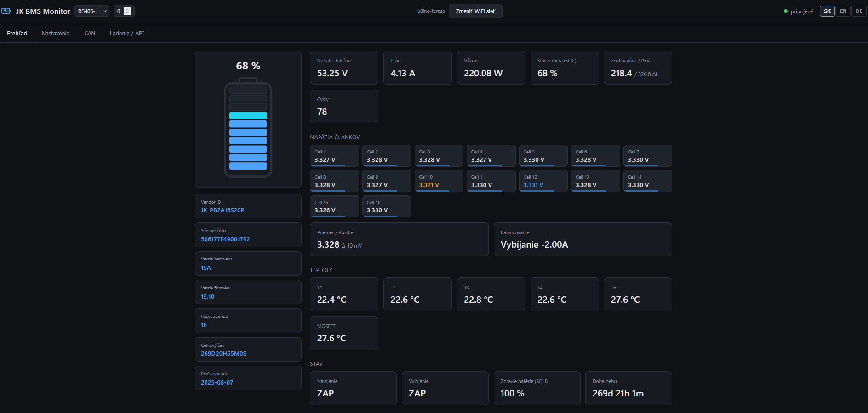Click the Nabíjanie ZAP status card
This screenshot has height=413, width=868.
[x=353, y=388]
